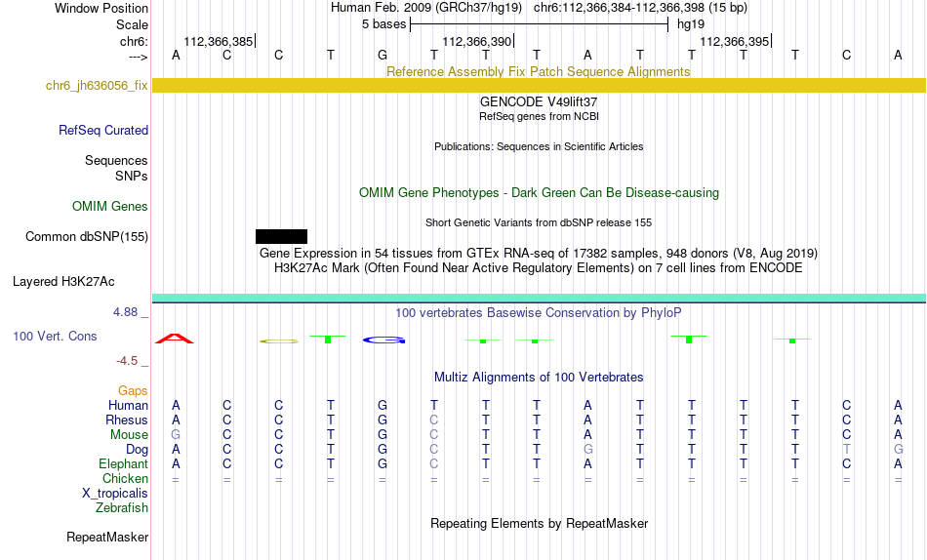
Task: Click the Zebrafish alignment row label
Action: 122,508
